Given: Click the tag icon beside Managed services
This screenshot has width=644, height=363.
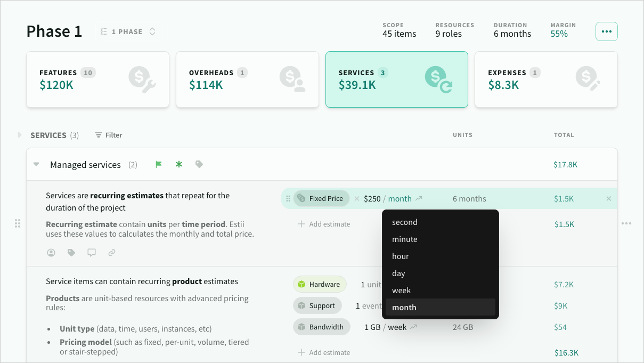Looking at the screenshot, I should (x=199, y=165).
